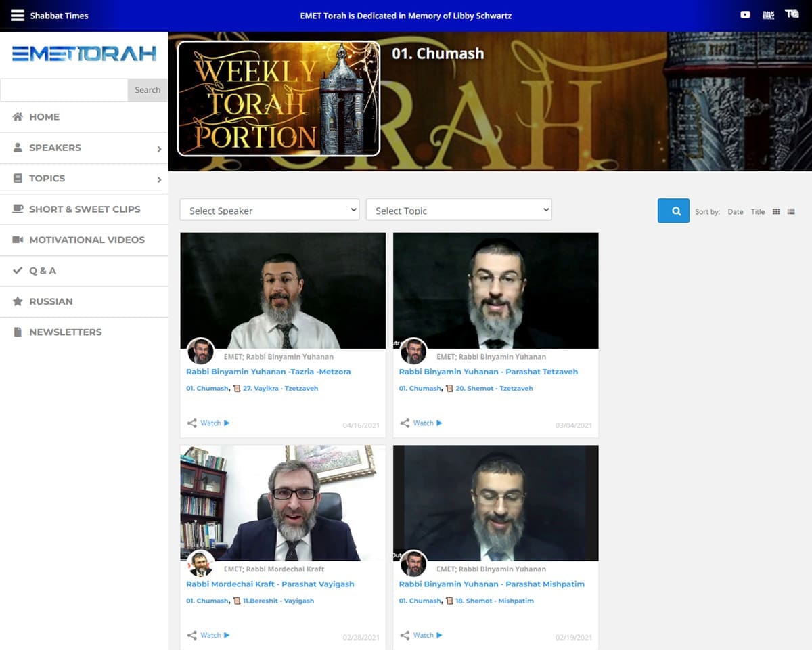The image size is (812, 650).
Task: Click the star icon beside Russian
Action: coord(18,301)
